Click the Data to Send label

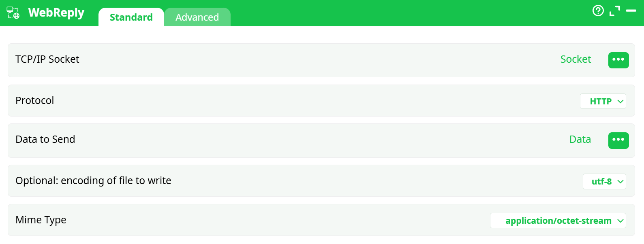pyautogui.click(x=45, y=140)
